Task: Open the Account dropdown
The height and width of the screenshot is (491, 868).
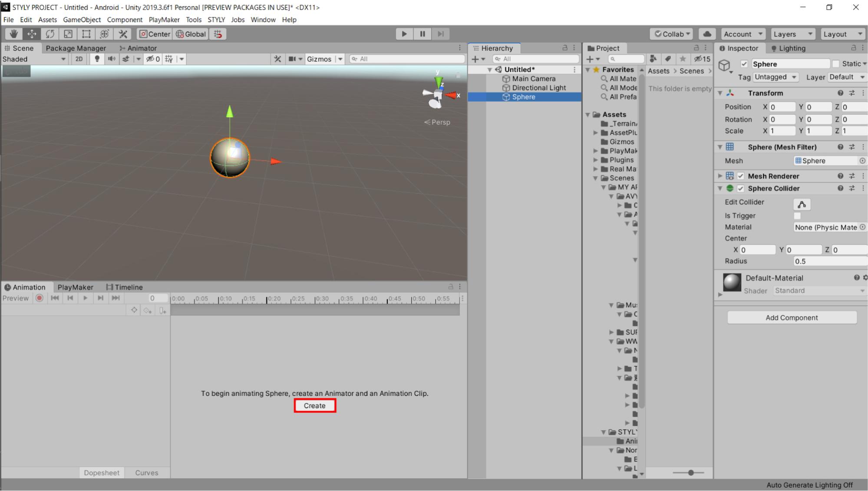Action: coord(743,34)
